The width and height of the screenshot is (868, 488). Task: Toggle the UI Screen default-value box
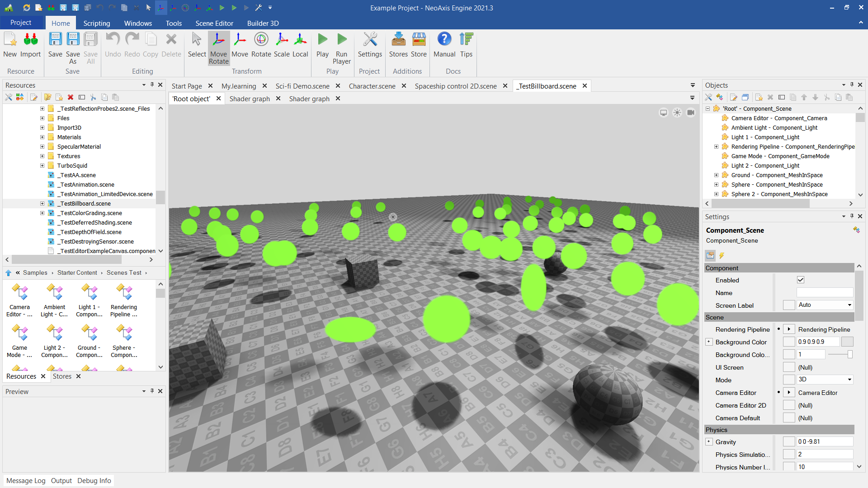[789, 367]
